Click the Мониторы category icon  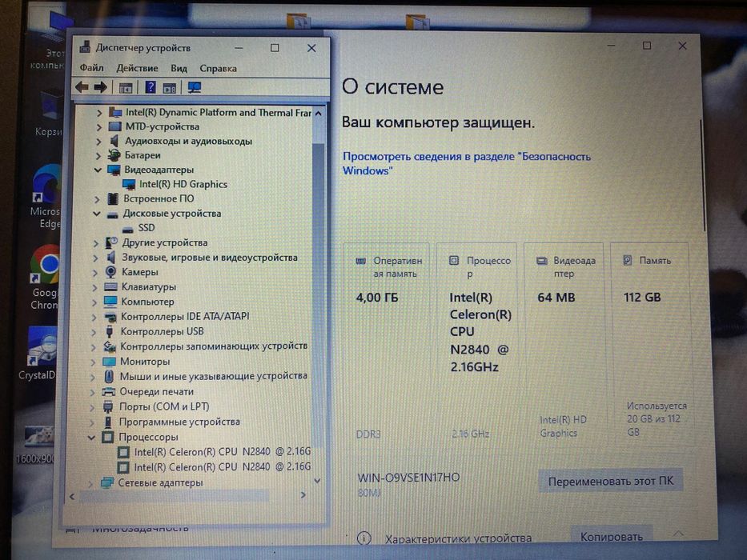point(109,362)
